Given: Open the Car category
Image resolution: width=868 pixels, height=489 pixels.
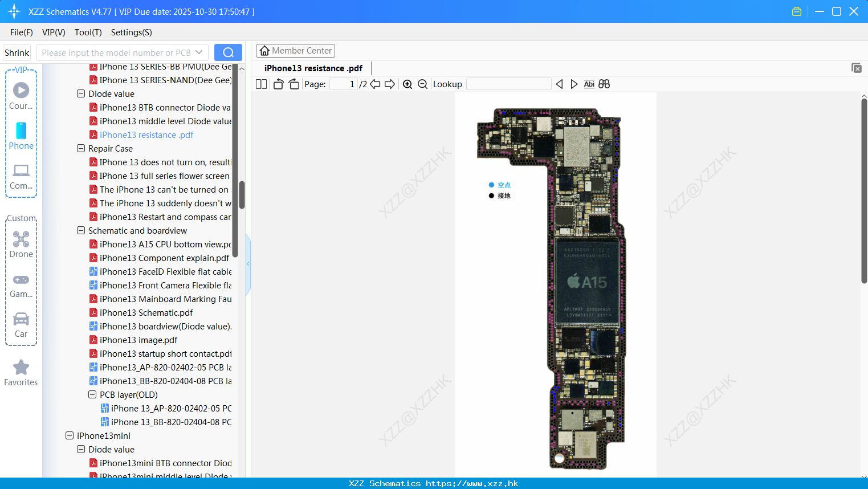Looking at the screenshot, I should (21, 325).
